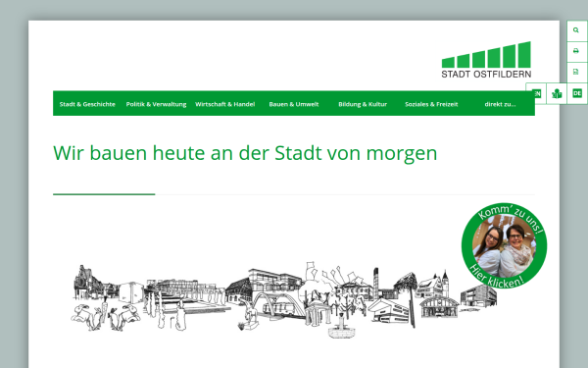
Task: Open the Bildung & Kultur menu
Action: coord(363,104)
